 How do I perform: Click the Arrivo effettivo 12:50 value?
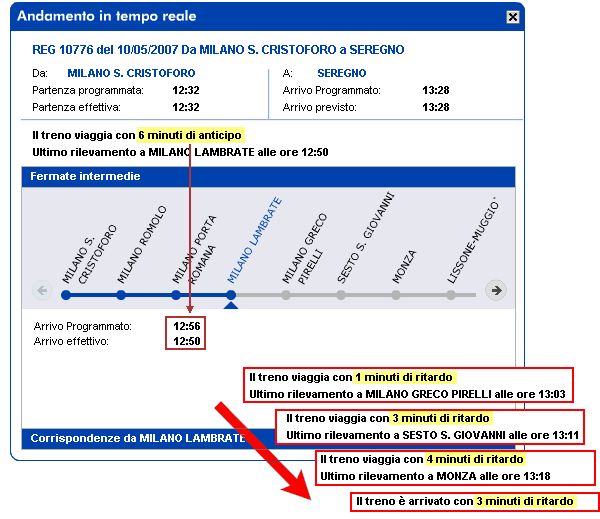click(x=187, y=341)
